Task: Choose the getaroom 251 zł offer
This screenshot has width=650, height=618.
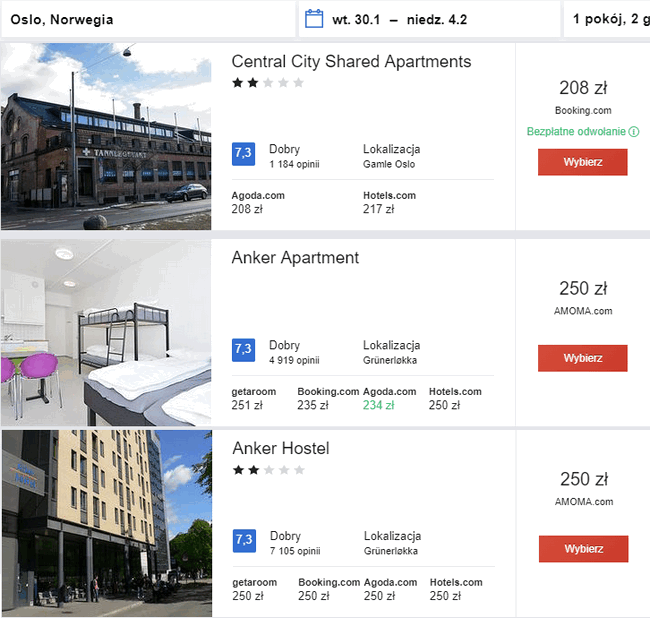Action: 254,398
